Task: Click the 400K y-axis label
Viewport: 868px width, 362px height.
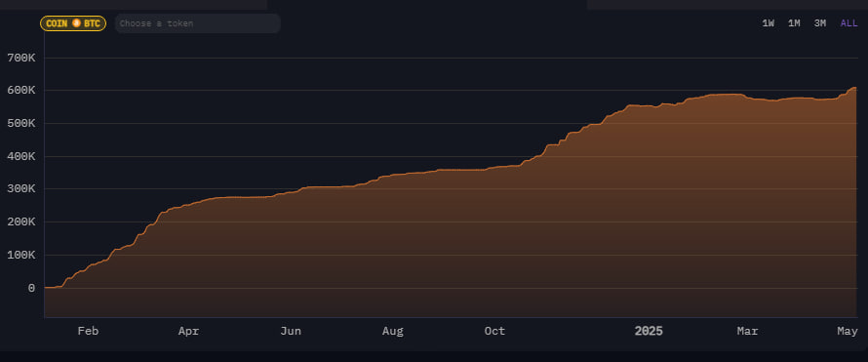Action: pos(21,157)
